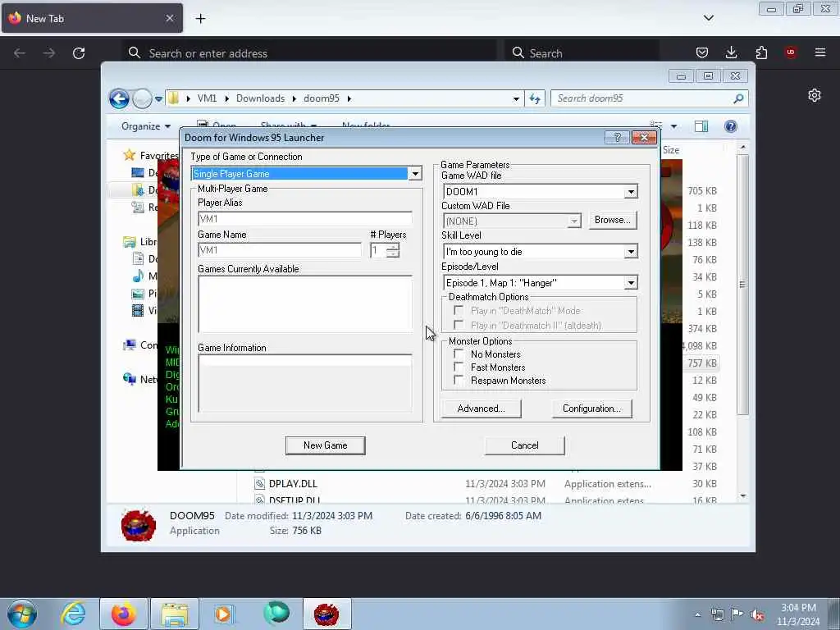Open Windows Media Player taskbar icon
The width and height of the screenshot is (840, 630).
(224, 614)
